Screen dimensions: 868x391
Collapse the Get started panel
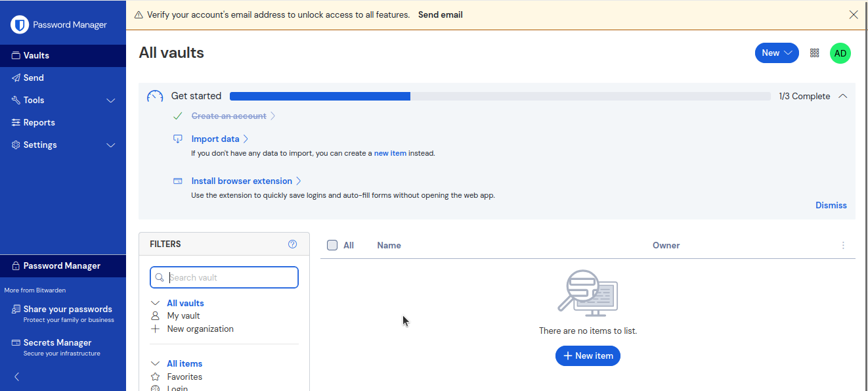pyautogui.click(x=842, y=97)
